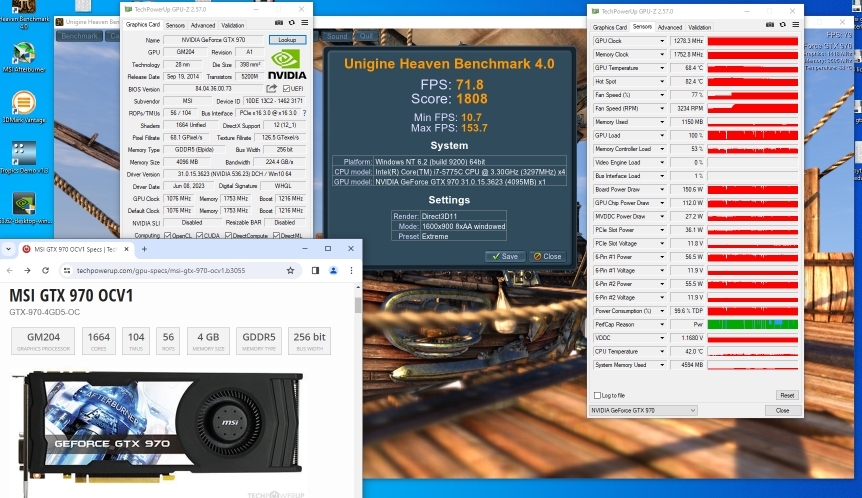
Task: Bookmark this page with the star icon
Action: (x=290, y=270)
